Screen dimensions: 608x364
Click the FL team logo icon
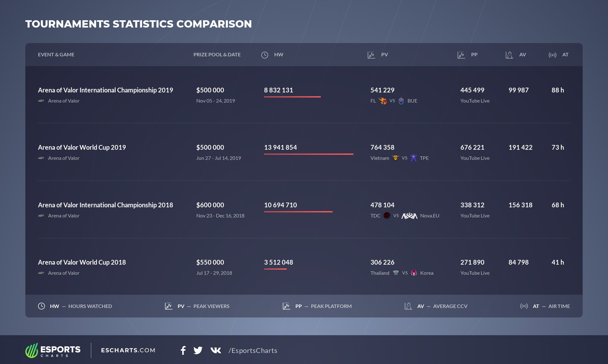(x=383, y=101)
